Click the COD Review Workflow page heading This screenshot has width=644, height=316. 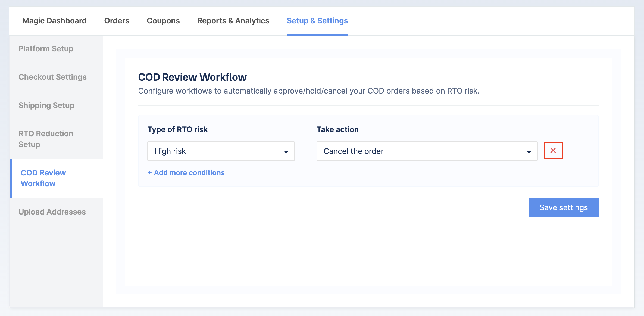coord(192,77)
